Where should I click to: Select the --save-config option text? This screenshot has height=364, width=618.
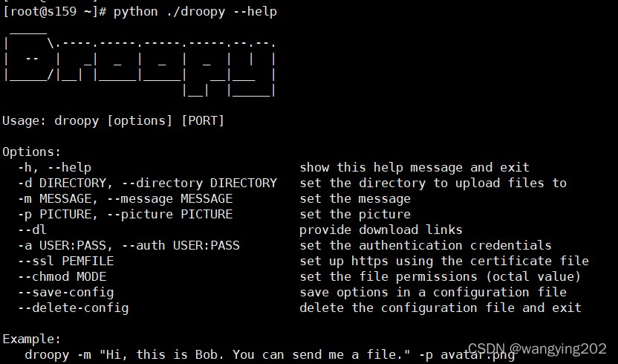[x=65, y=293]
